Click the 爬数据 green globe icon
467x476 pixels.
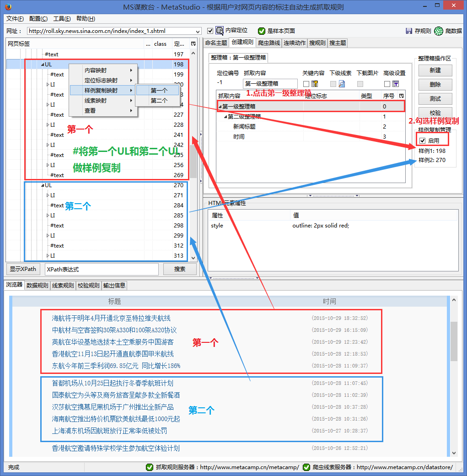click(439, 31)
